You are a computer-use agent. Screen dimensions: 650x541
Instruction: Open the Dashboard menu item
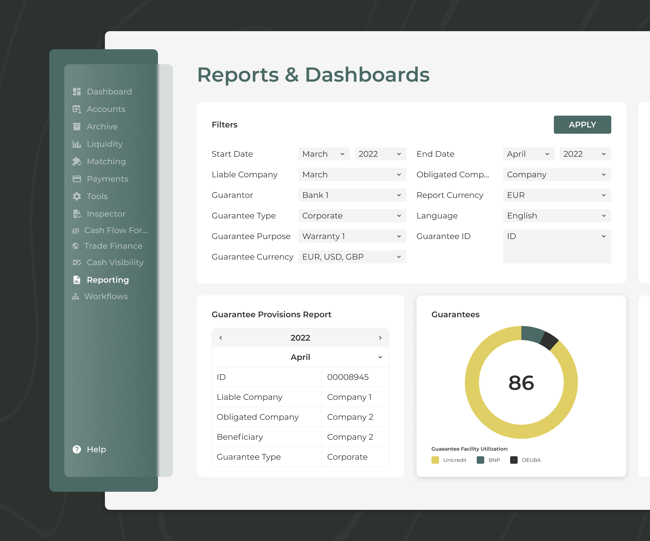click(109, 92)
